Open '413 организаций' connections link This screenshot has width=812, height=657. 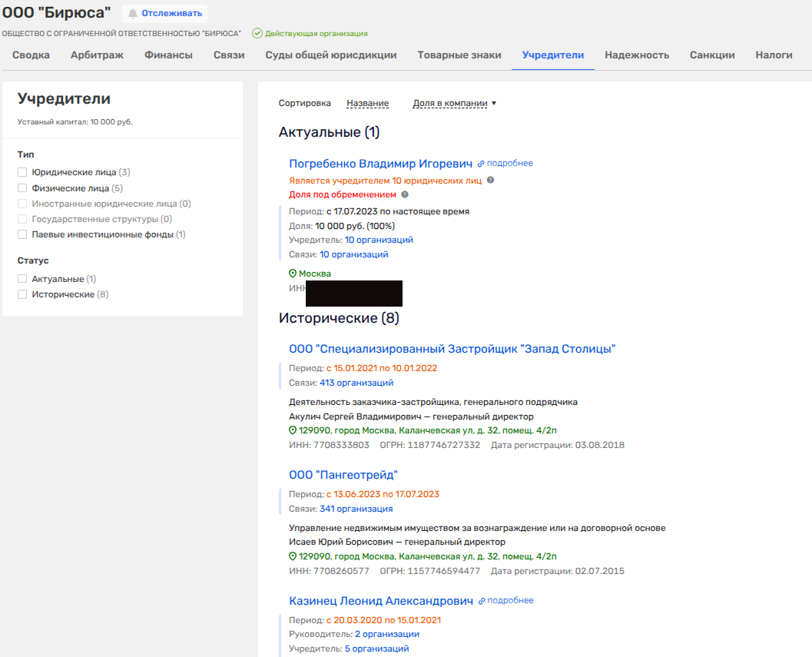pyautogui.click(x=356, y=383)
